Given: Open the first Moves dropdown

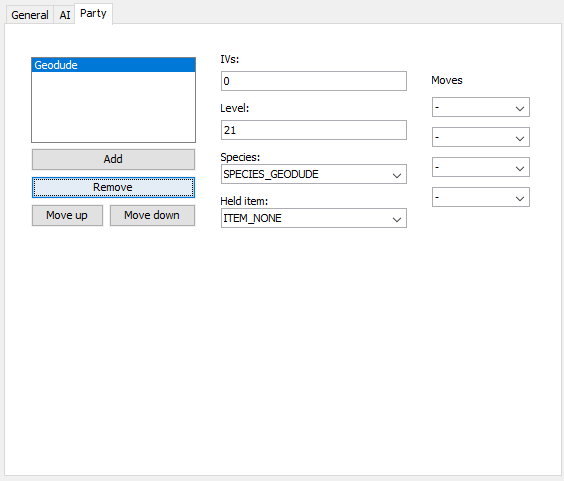Looking at the screenshot, I should [481, 107].
